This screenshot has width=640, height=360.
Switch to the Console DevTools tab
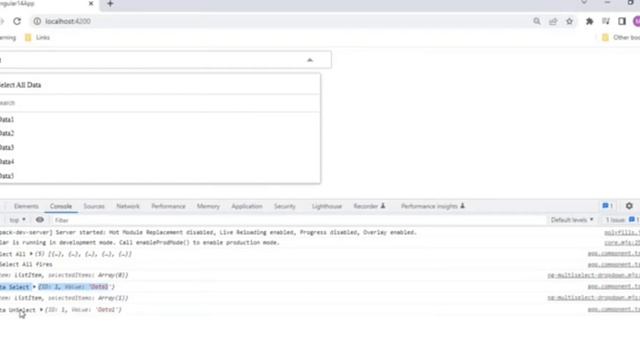point(61,206)
